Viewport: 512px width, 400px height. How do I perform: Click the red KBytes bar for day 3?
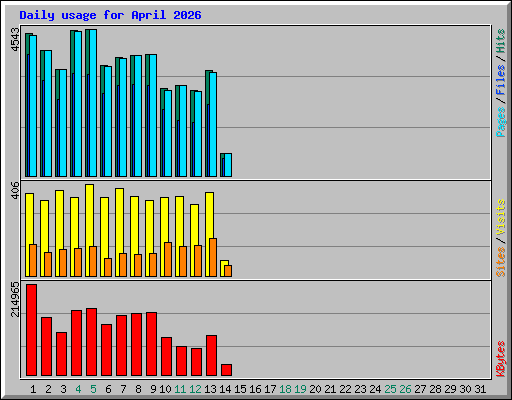[x=61, y=354]
